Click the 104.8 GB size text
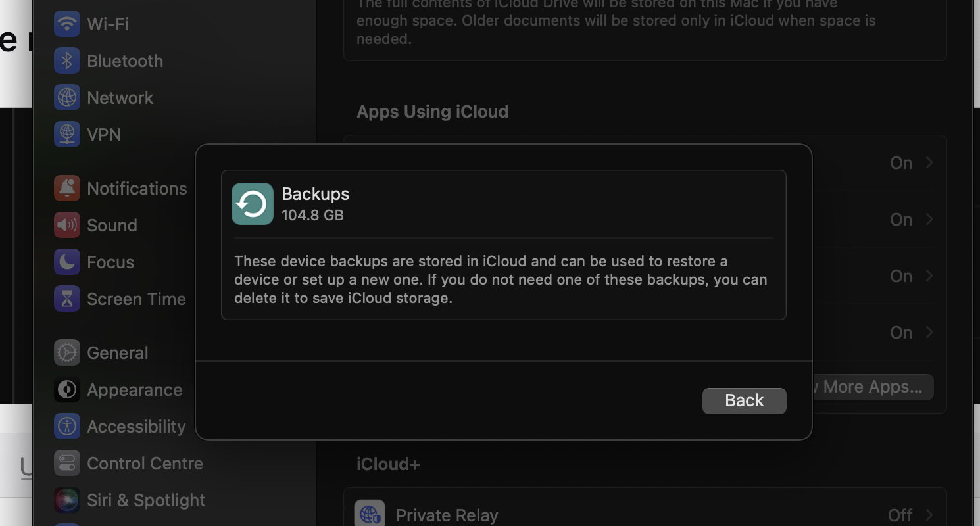Screen dimensions: 980x526 click(x=312, y=215)
